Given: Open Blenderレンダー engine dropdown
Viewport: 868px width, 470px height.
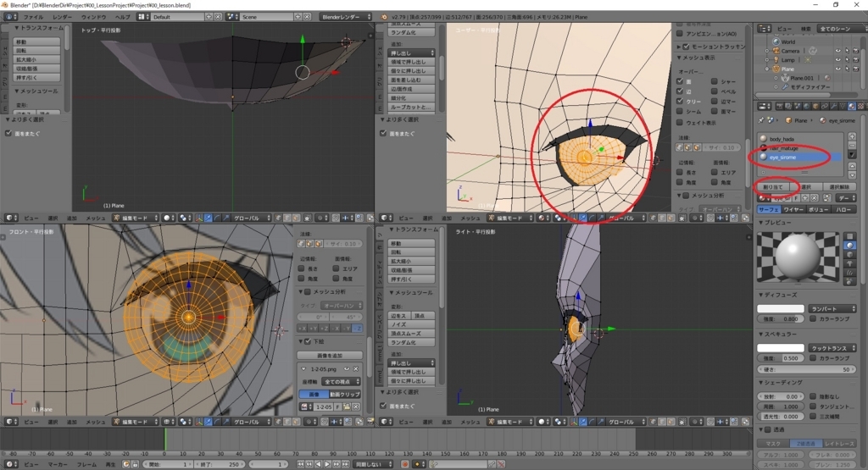Looking at the screenshot, I should click(347, 17).
